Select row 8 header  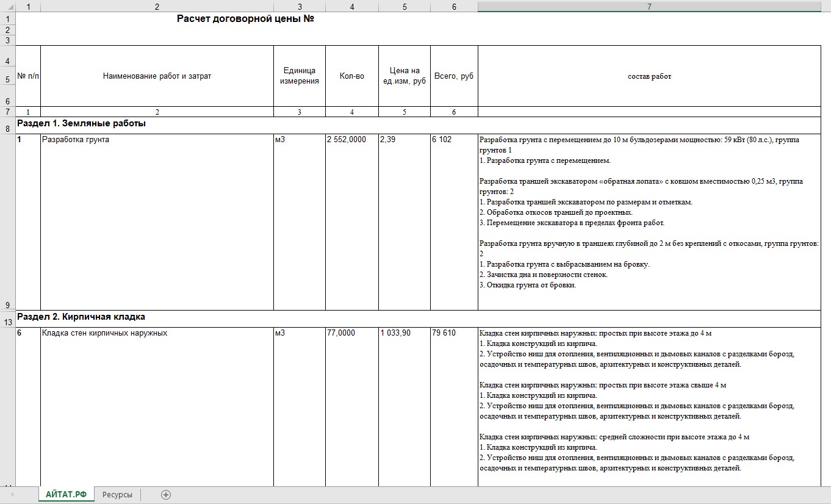(7, 126)
